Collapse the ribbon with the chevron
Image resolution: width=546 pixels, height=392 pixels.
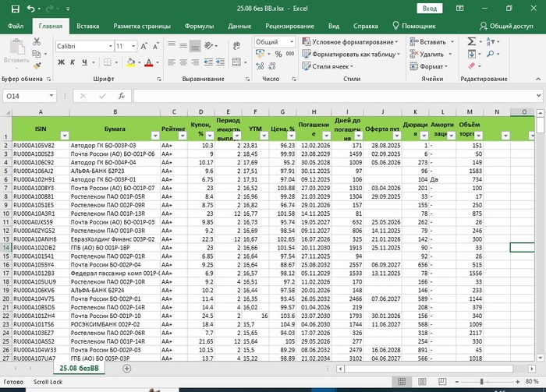pyautogui.click(x=538, y=79)
